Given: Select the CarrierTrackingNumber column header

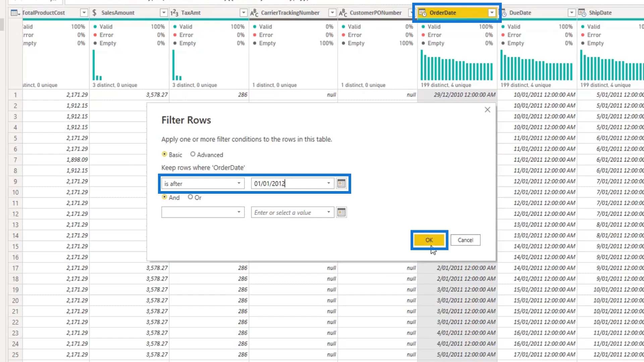Looking at the screenshot, I should 293,13.
